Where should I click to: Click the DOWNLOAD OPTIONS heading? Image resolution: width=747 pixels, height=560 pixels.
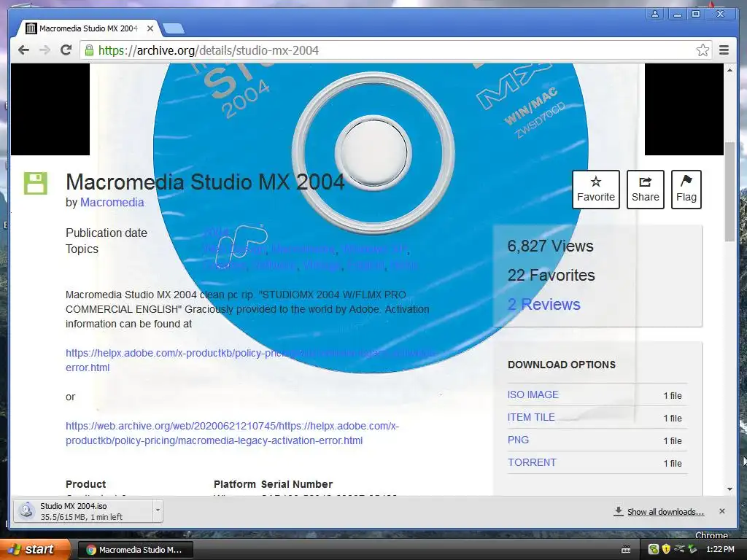point(561,365)
